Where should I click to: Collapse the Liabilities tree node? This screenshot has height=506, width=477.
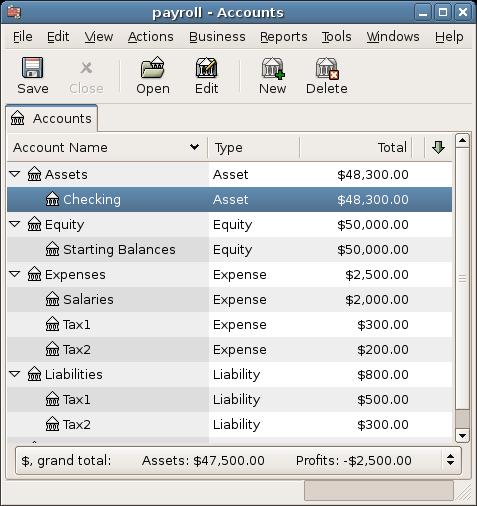[x=15, y=374]
